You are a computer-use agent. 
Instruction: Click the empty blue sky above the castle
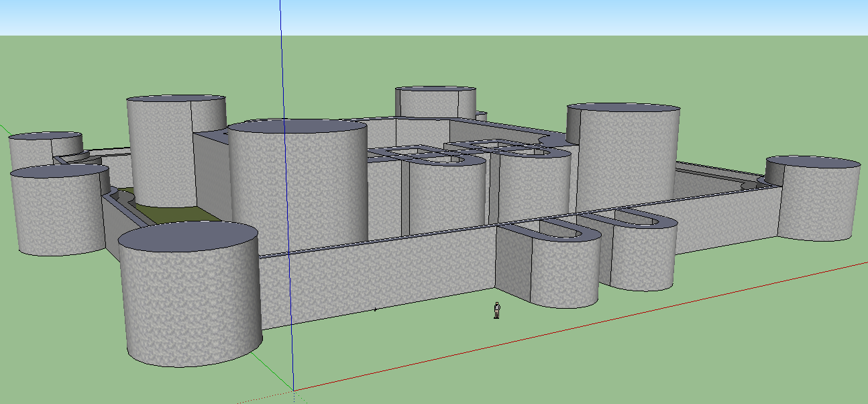click(x=537, y=17)
